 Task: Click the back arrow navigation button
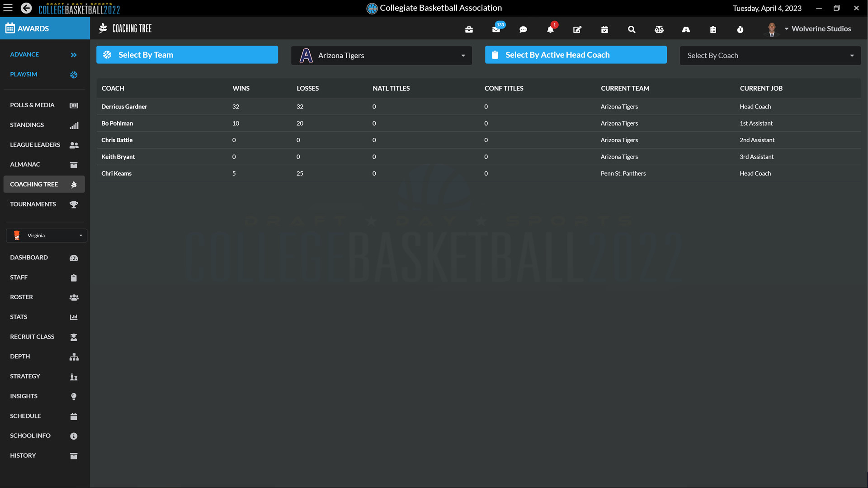tap(26, 8)
